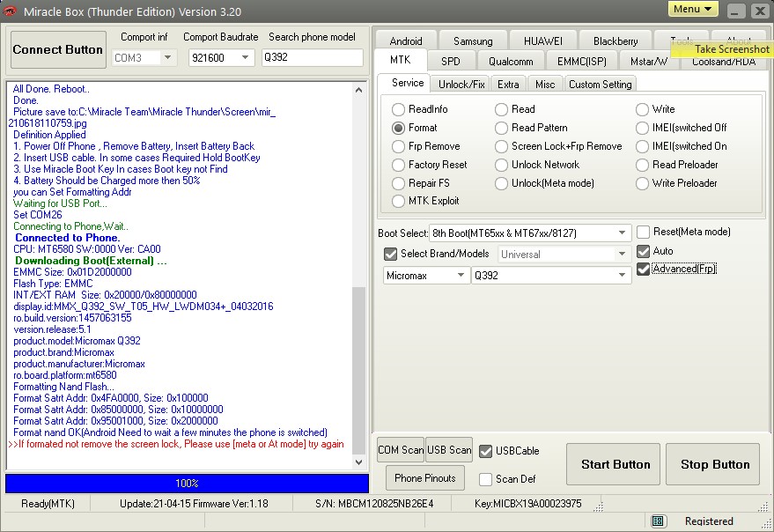
Task: Switch to the SPD tab
Action: tap(451, 62)
